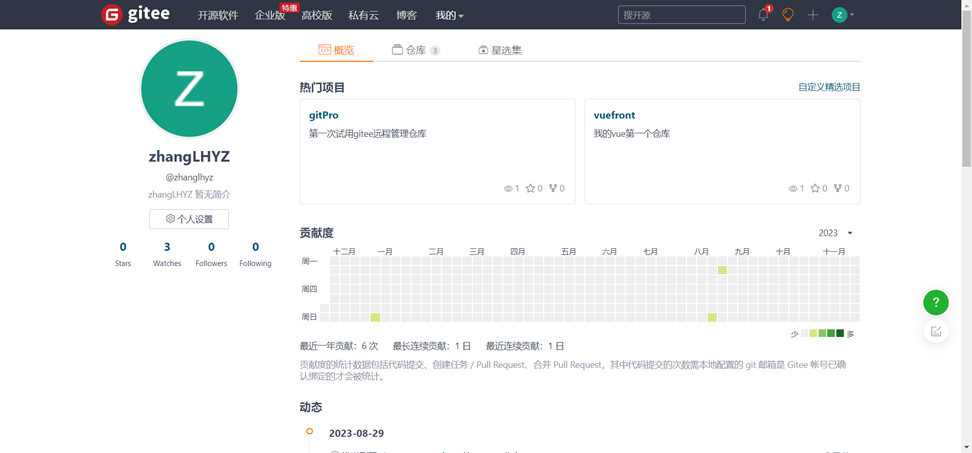Click the Watches count
The image size is (972, 453).
(167, 247)
